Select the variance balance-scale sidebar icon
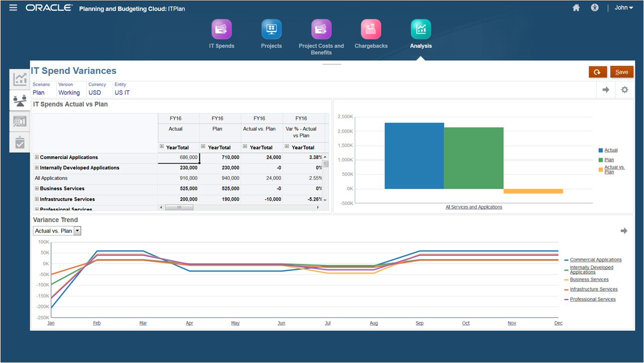644x363 pixels. [19, 100]
